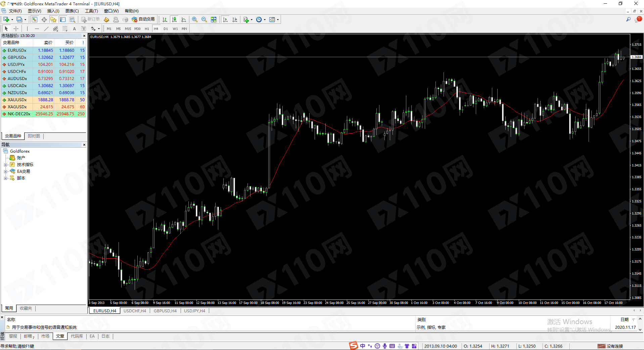Select the Fibonacci retracement tool
Image resolution: width=644 pixels, height=350 pixels.
(x=65, y=29)
